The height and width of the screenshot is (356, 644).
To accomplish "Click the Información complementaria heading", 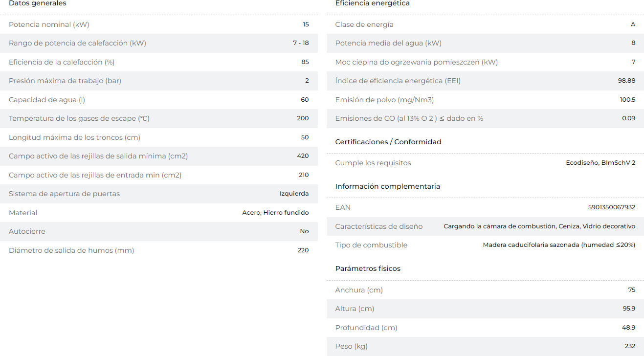I will coord(387,186).
